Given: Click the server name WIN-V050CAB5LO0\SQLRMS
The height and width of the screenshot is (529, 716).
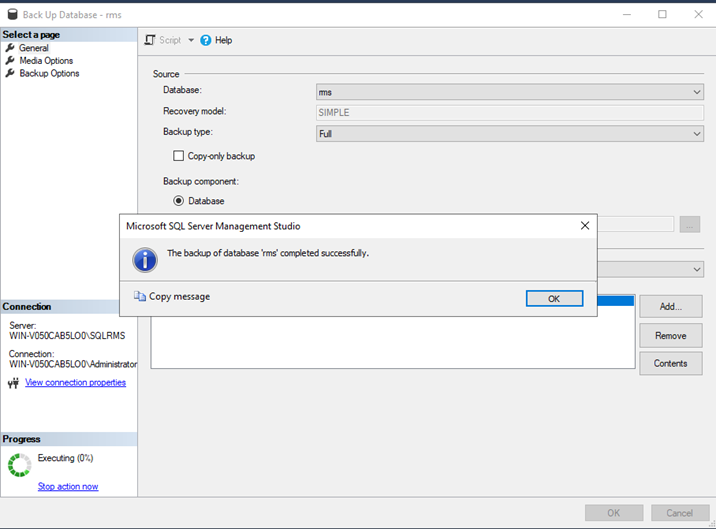Looking at the screenshot, I should (67, 336).
